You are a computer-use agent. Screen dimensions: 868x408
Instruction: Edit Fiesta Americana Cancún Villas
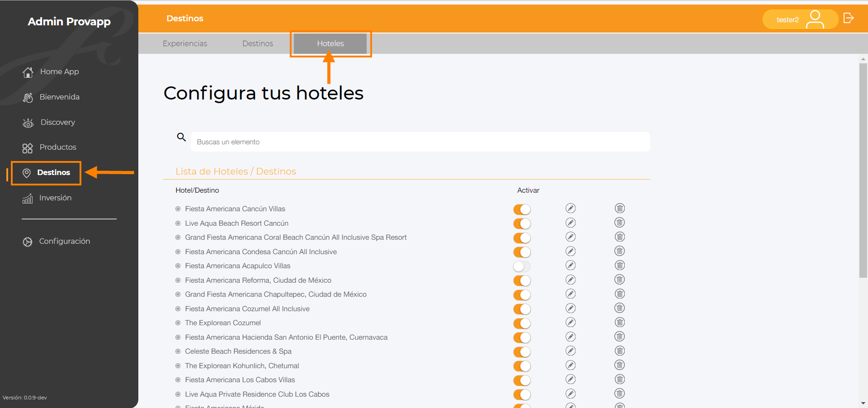(571, 208)
